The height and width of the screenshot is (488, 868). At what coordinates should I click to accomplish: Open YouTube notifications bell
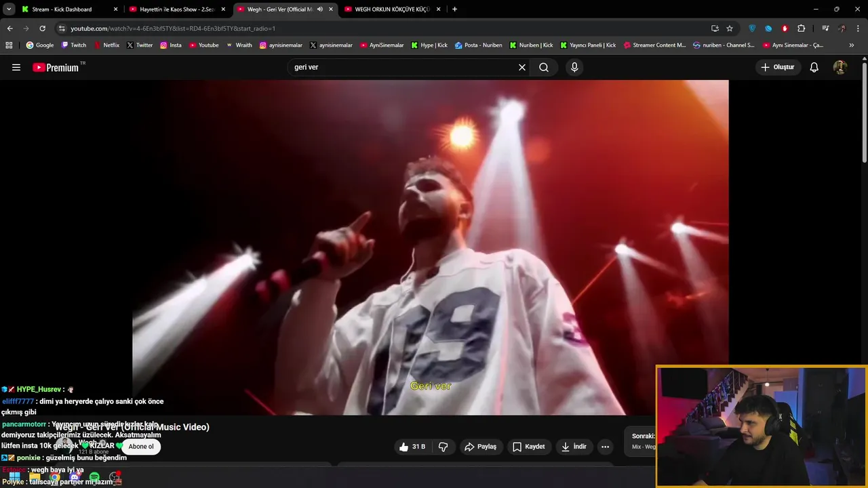click(x=814, y=67)
